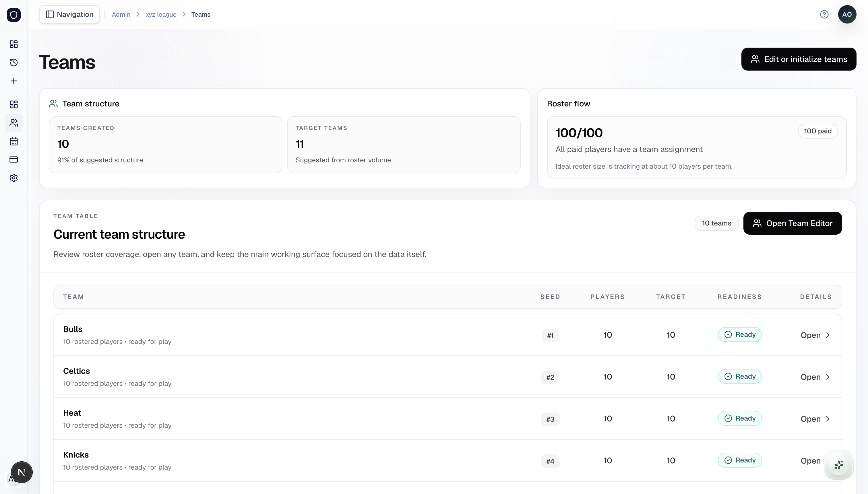
Task: Click the 100 paid badge
Action: click(x=817, y=131)
